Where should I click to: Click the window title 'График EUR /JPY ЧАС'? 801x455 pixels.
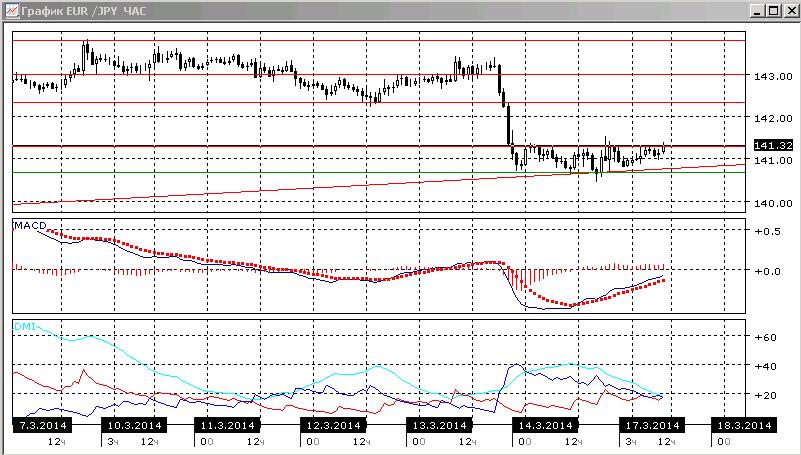(x=84, y=11)
